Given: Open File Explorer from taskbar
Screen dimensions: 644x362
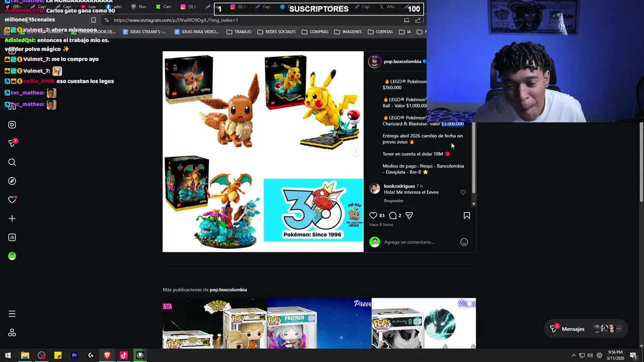Looking at the screenshot, I should pos(25,355).
